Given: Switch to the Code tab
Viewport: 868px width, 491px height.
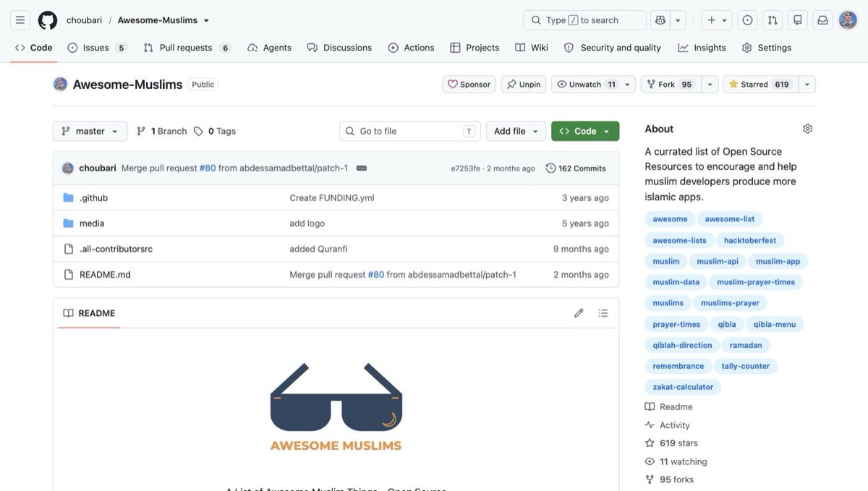Looking at the screenshot, I should click(x=34, y=48).
